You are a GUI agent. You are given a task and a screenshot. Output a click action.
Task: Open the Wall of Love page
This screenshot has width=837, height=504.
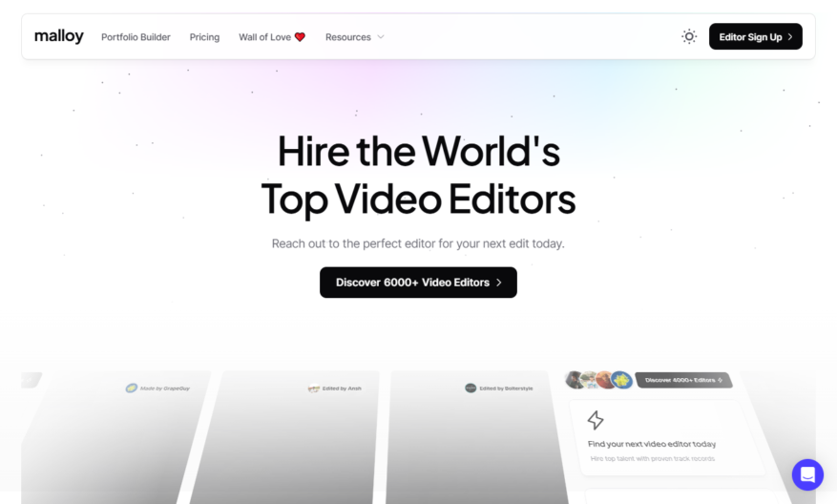(272, 37)
